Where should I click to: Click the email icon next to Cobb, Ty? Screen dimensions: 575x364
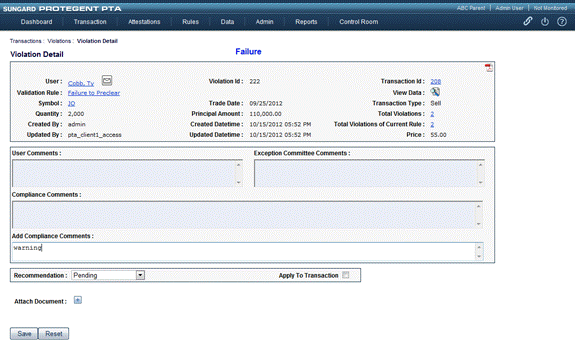click(107, 80)
